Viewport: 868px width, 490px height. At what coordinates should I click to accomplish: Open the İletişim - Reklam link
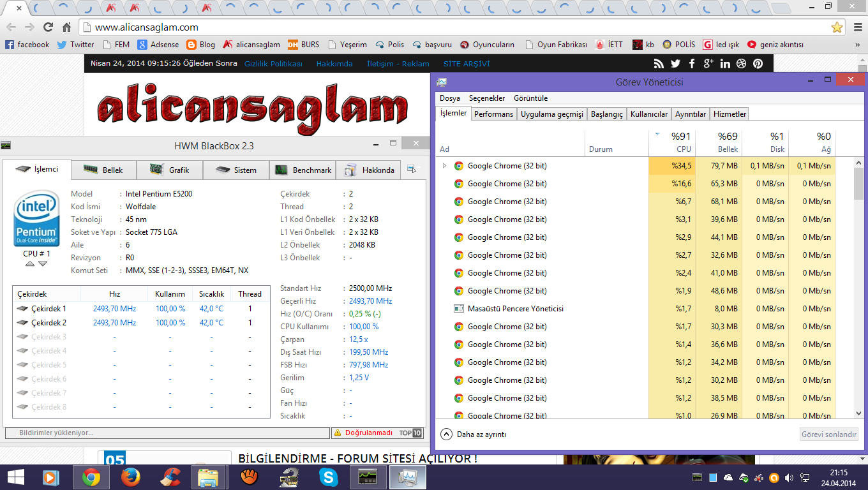coord(398,64)
